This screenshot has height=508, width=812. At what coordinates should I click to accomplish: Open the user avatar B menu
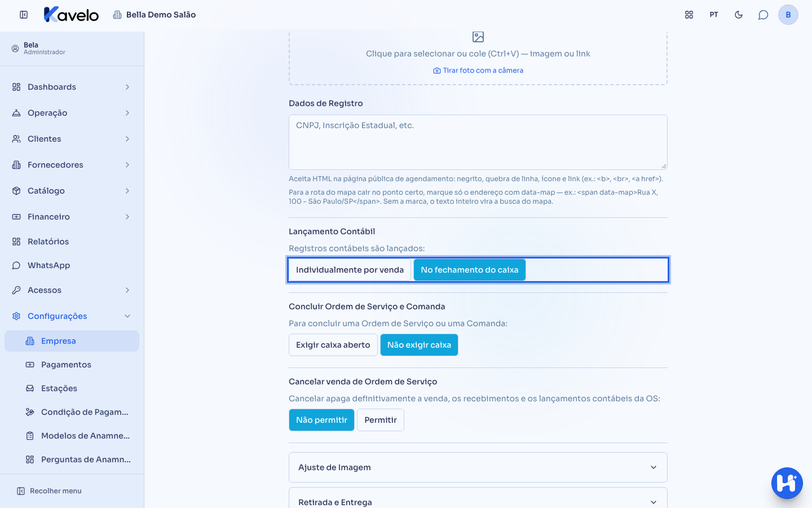pyautogui.click(x=788, y=15)
